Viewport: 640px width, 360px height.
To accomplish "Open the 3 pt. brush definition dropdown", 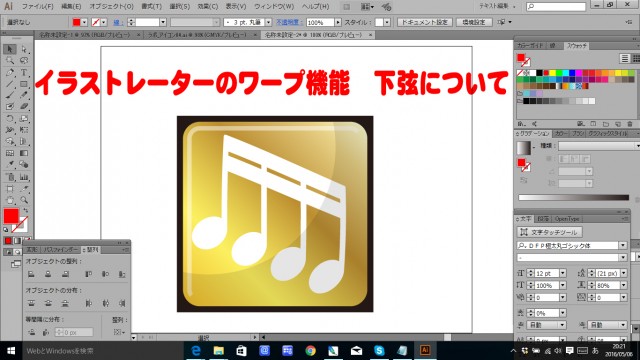I will click(x=268, y=22).
